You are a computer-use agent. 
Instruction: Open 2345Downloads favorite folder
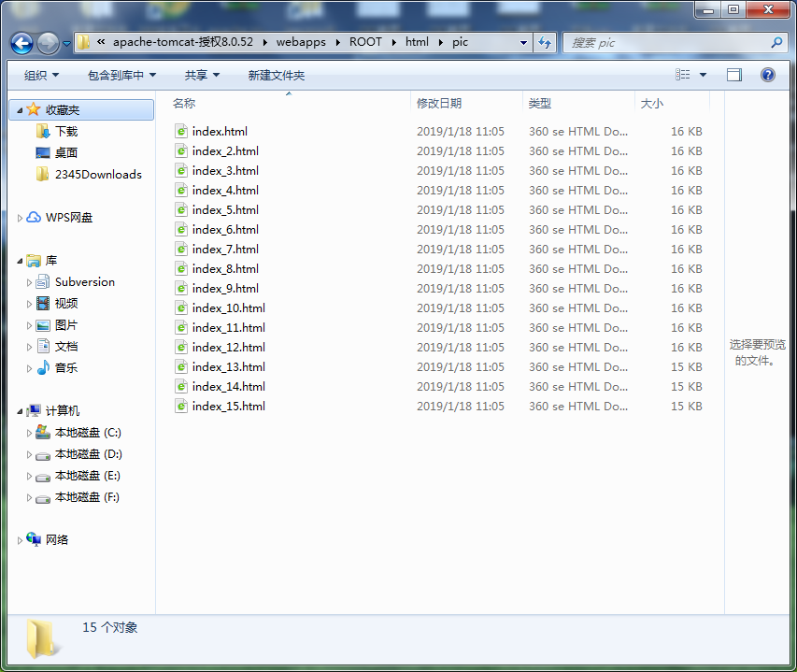click(x=98, y=175)
